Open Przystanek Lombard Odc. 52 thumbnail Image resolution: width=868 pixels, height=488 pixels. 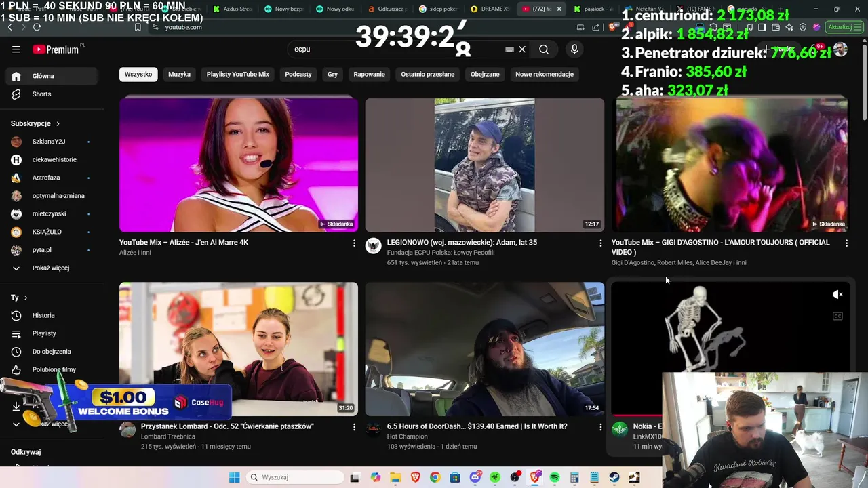239,348
